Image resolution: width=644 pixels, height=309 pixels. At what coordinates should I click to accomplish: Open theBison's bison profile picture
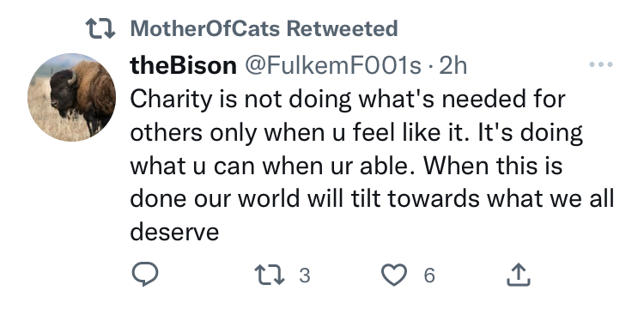point(71,97)
